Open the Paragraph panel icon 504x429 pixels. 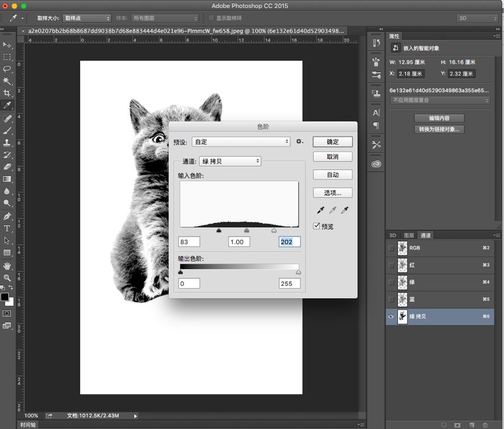pos(376,126)
